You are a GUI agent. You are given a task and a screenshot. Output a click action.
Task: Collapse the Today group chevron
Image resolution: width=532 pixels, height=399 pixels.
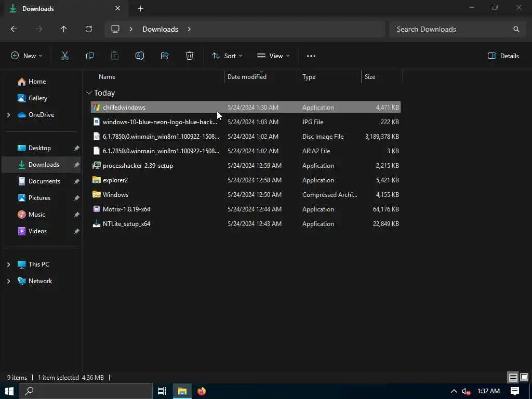[89, 93]
